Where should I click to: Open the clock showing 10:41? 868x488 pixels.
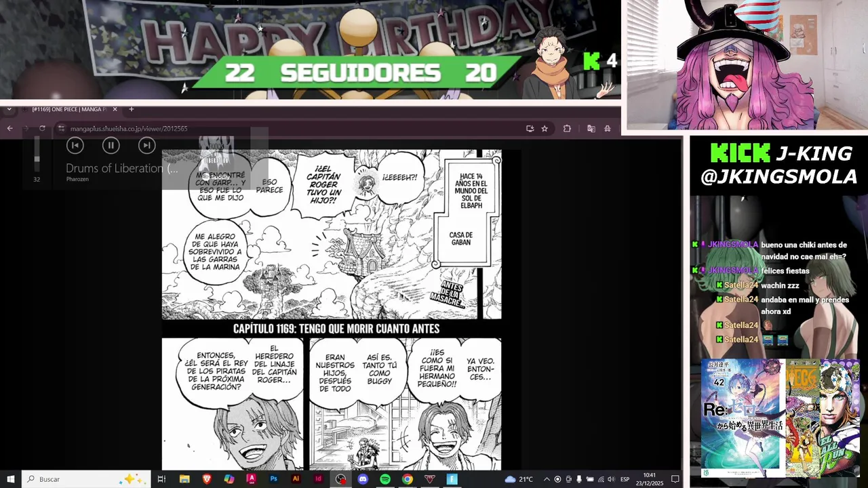coord(650,479)
